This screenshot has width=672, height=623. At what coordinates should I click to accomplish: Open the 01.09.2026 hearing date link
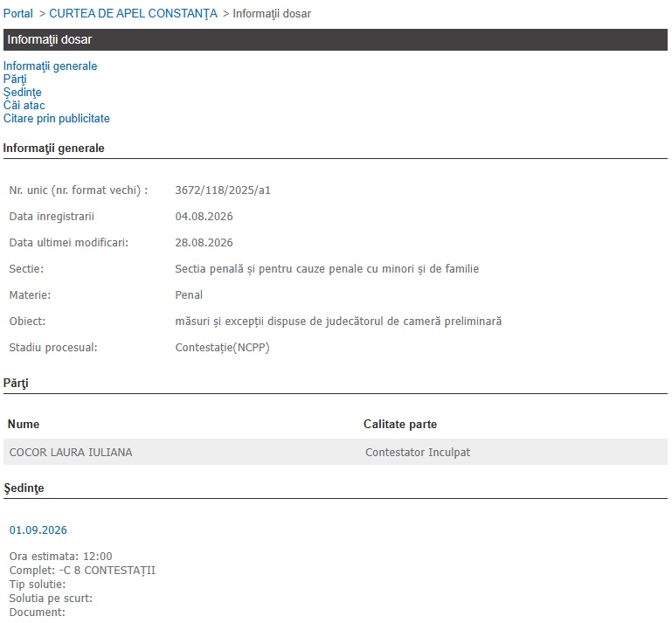click(38, 530)
